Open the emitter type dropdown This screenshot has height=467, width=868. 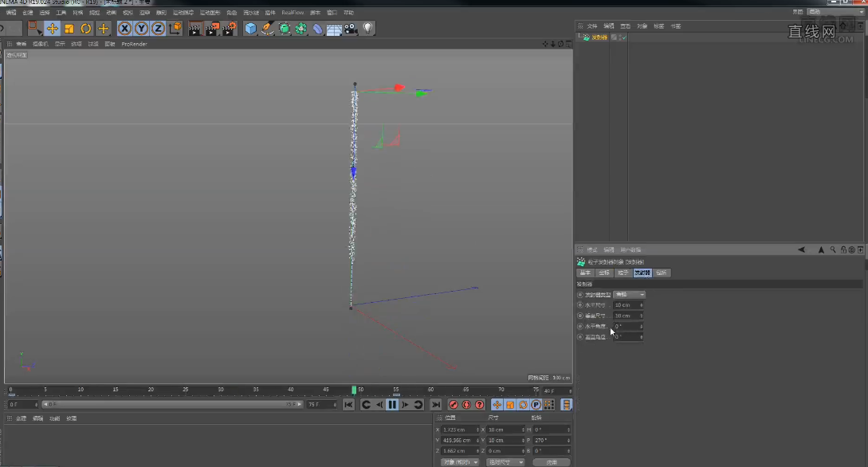coord(630,294)
